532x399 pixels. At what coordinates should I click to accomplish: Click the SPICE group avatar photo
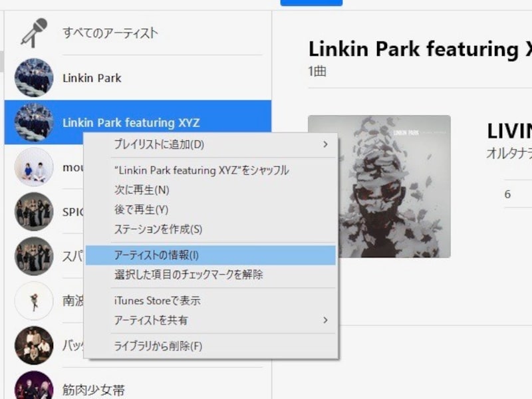tap(34, 211)
